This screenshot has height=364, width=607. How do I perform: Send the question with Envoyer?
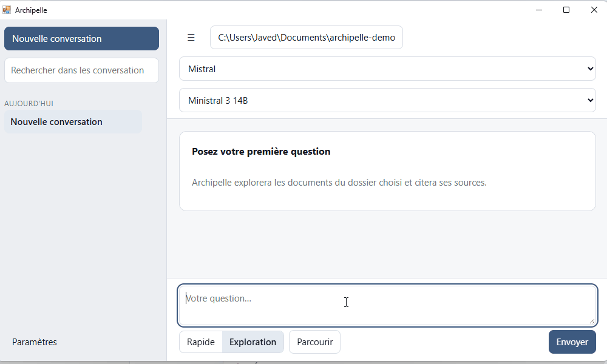[x=572, y=342]
